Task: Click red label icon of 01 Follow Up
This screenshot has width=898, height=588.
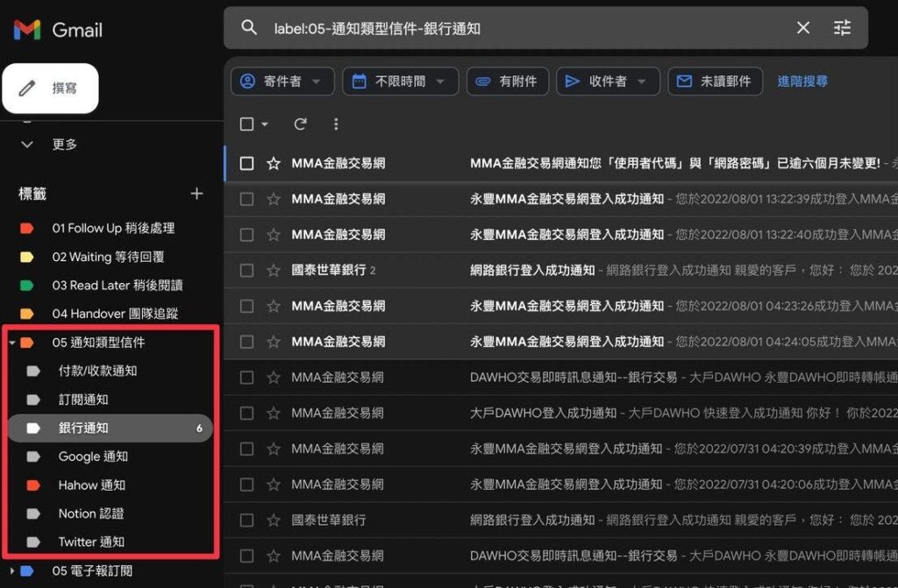Action: (27, 228)
